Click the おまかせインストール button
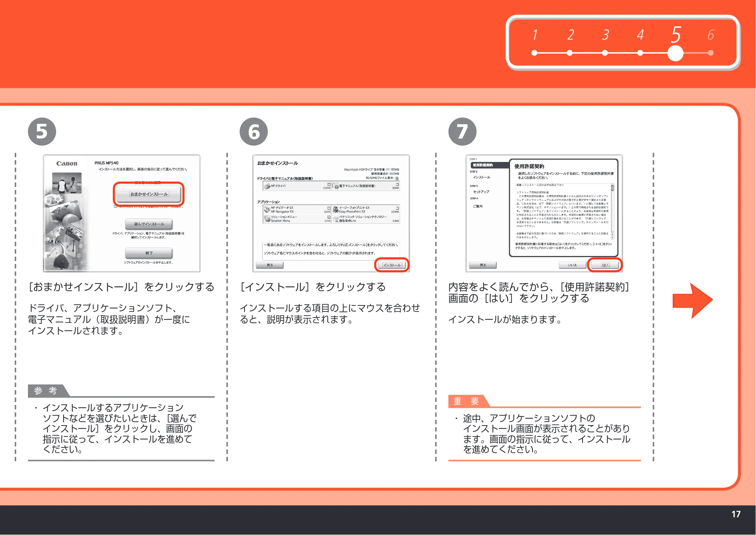Image resolution: width=756 pixels, height=535 pixels. click(149, 194)
